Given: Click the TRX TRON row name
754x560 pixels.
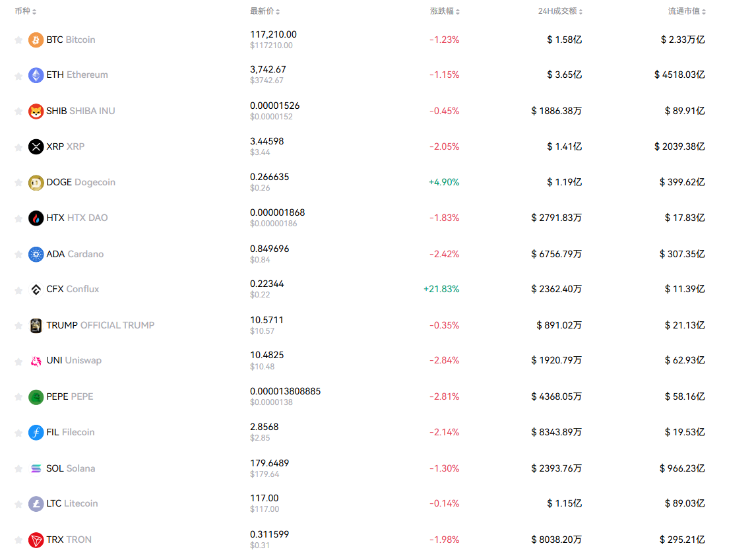Looking at the screenshot, I should (x=69, y=540).
